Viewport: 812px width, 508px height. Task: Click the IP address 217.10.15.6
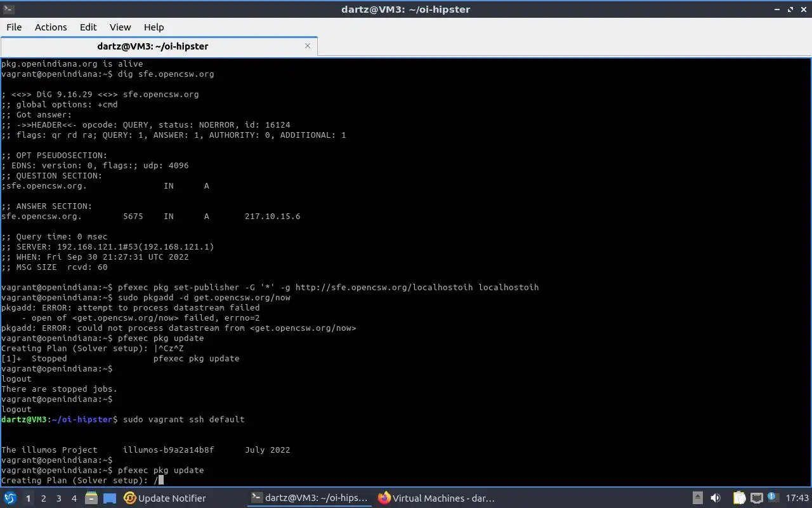pyautogui.click(x=273, y=217)
